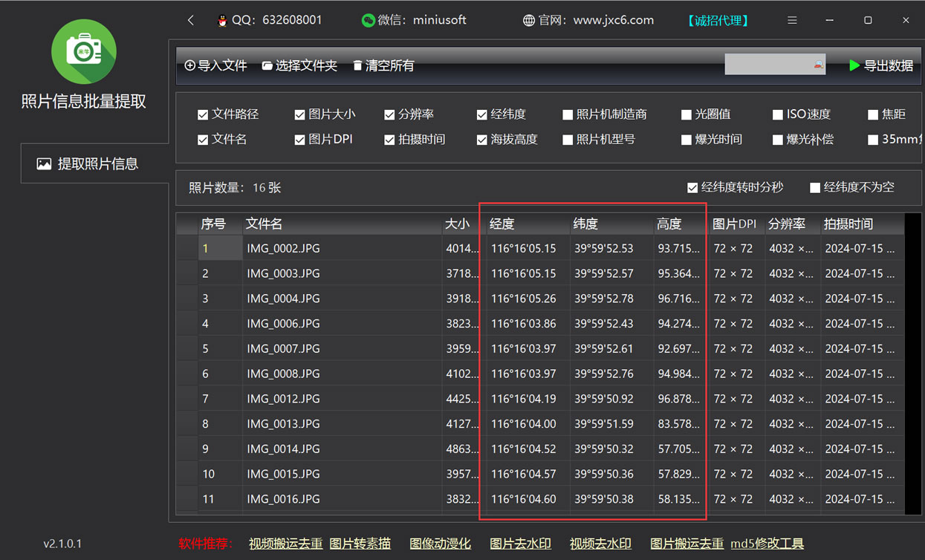The width and height of the screenshot is (925, 560).
Task: Click the WeChat icon in title bar
Action: pos(368,21)
